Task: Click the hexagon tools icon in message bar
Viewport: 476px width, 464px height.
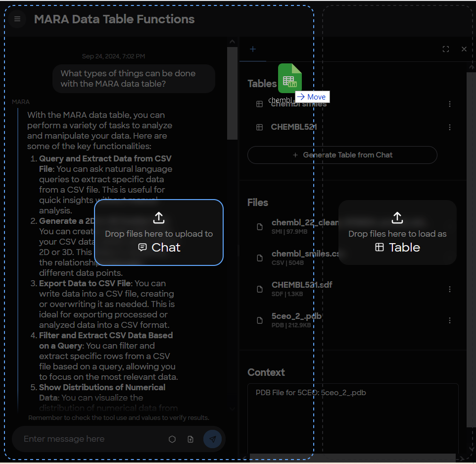Action: click(x=172, y=439)
